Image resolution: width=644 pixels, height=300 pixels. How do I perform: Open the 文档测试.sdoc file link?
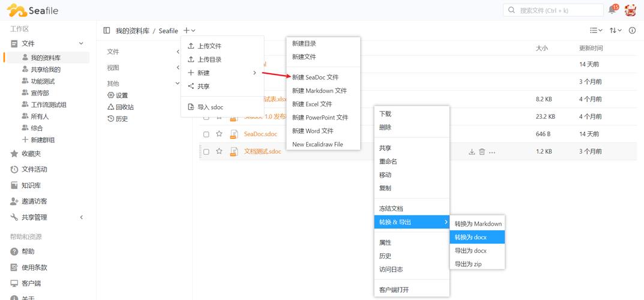click(263, 151)
